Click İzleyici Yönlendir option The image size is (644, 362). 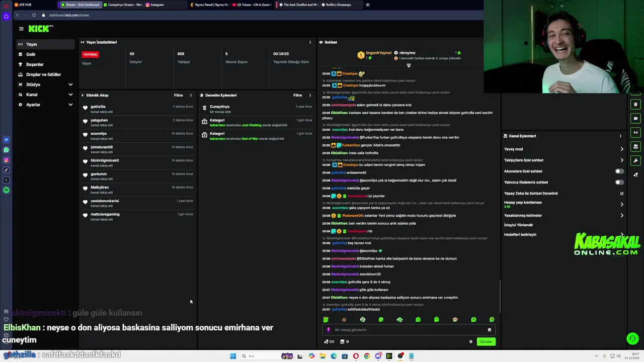[518, 225]
